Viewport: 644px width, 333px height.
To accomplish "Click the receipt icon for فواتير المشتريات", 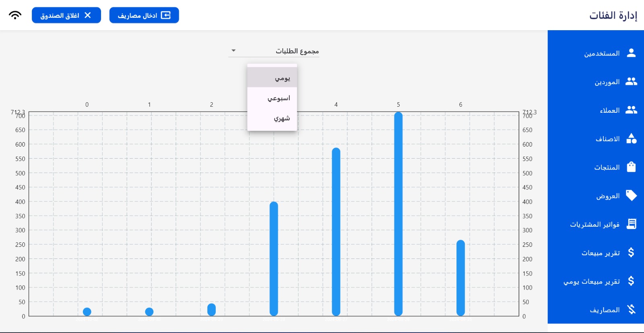I will 631,224.
